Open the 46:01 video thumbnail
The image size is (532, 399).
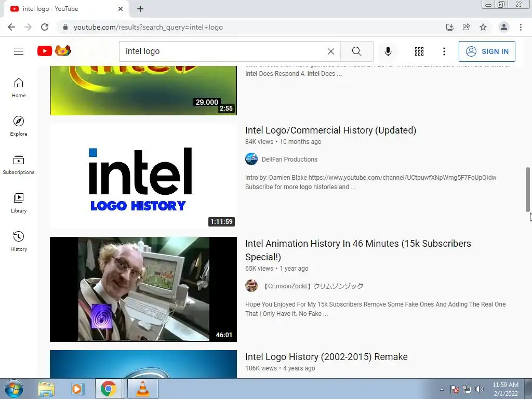point(143,289)
